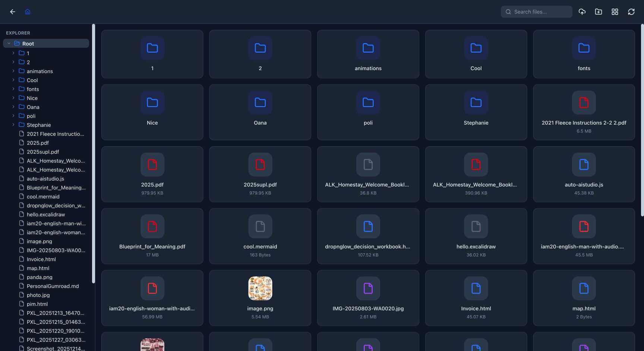Expand poli folder in tree
Screen dimensions: 644x351
(x=13, y=116)
